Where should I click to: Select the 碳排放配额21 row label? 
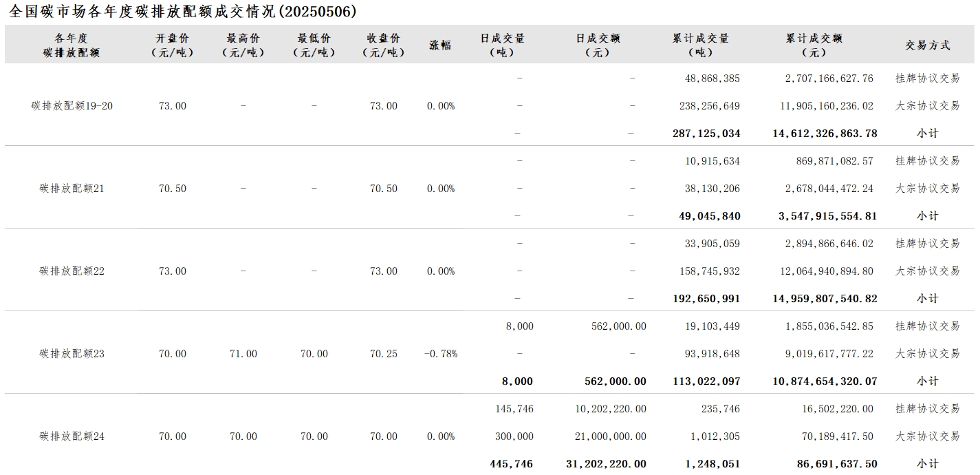tap(72, 189)
